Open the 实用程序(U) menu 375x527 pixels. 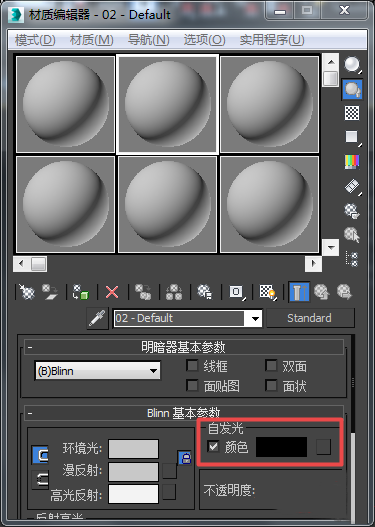pos(272,40)
